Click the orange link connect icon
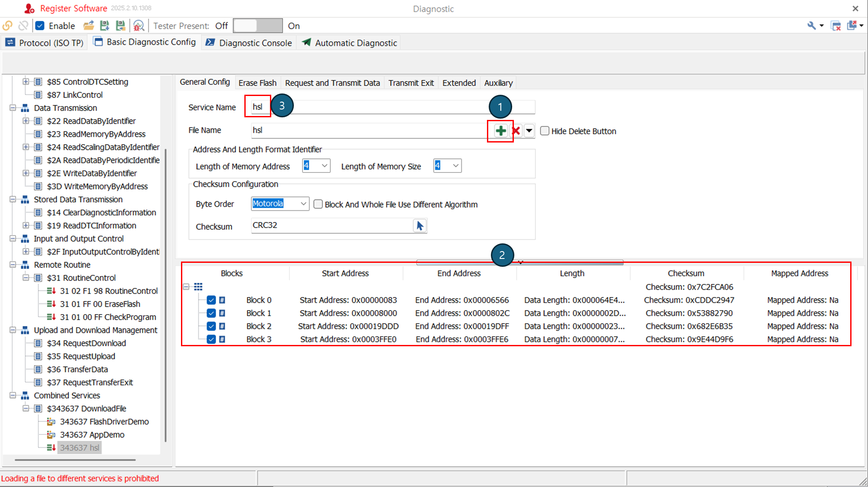Screen dimensions: 868x487 (7, 26)
